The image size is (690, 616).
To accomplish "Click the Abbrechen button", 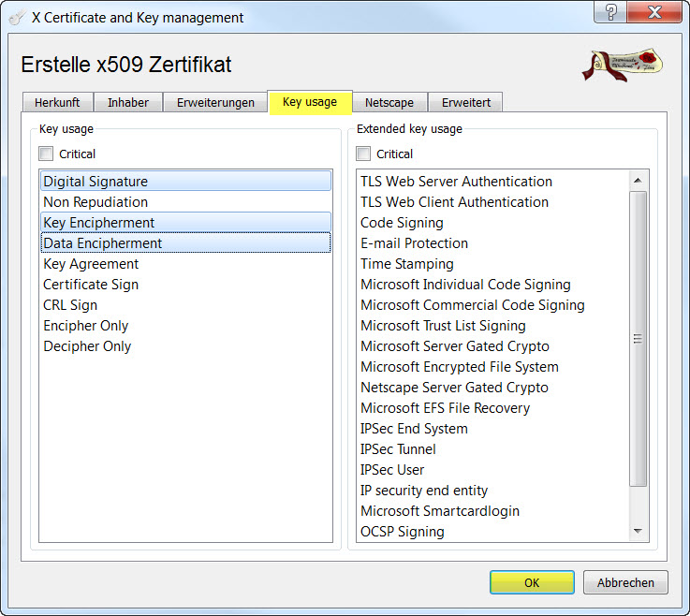I will [625, 582].
